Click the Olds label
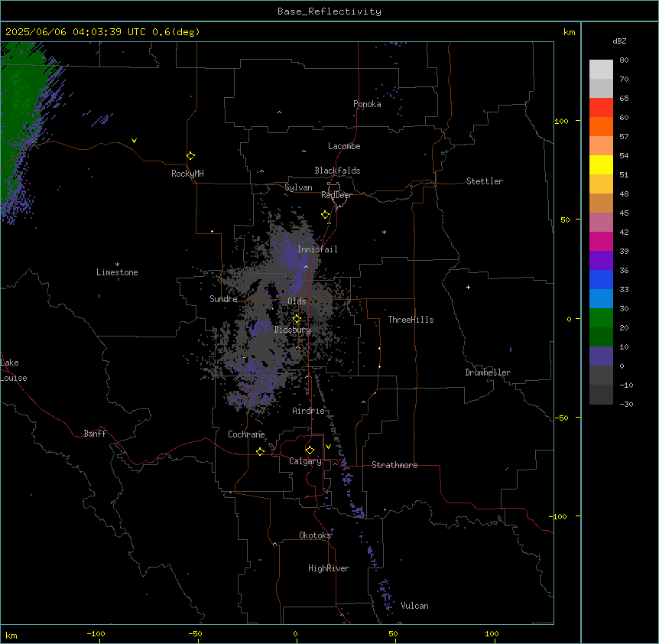 (297, 301)
